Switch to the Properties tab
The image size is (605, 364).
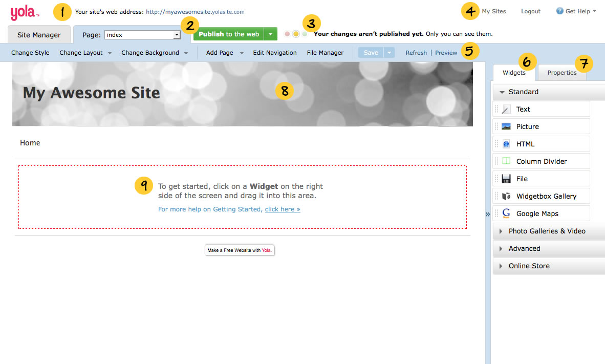coord(562,73)
